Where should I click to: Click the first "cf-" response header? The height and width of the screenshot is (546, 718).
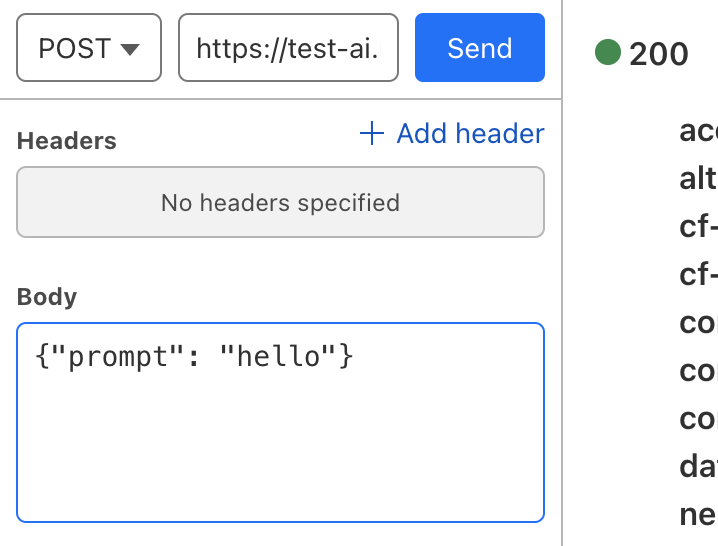[x=698, y=227]
